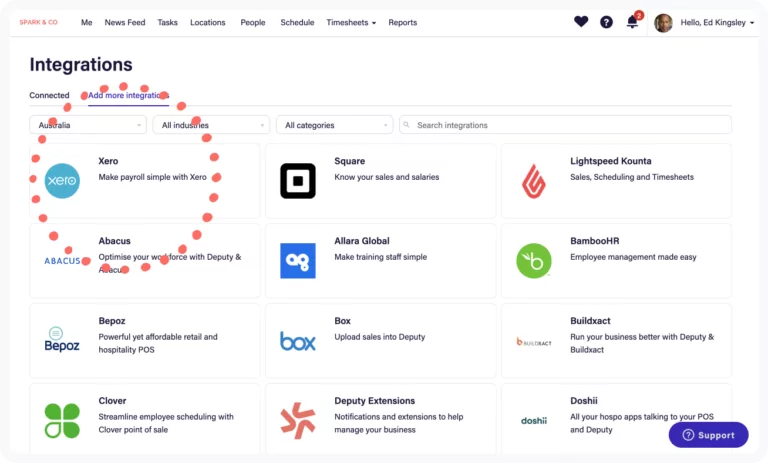This screenshot has width=768, height=463.
Task: Click "Sales, Scheduling and Timesheets" text
Action: click(x=632, y=177)
